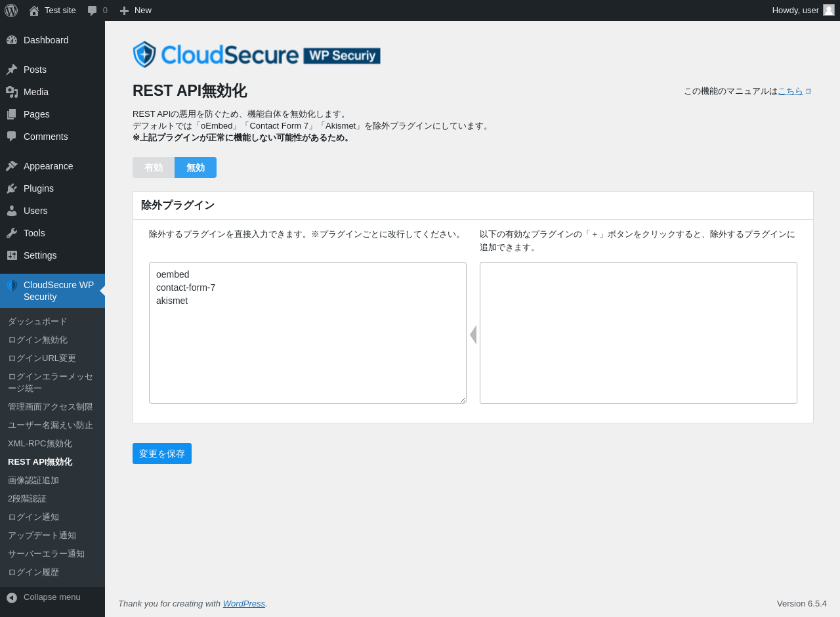Click the WordPress logo icon

[11, 11]
